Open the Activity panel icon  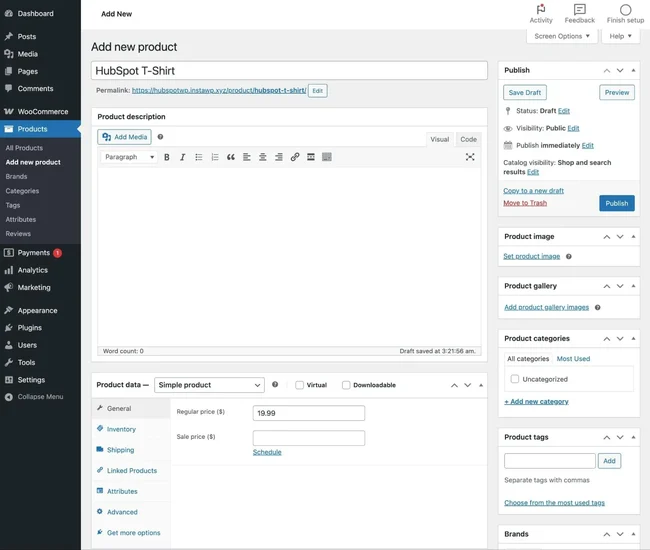pos(541,10)
